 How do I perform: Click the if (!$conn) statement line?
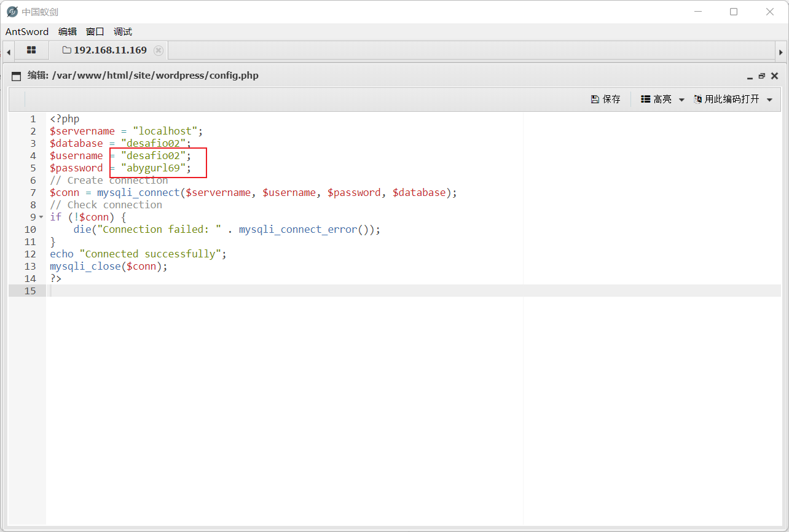pos(88,217)
